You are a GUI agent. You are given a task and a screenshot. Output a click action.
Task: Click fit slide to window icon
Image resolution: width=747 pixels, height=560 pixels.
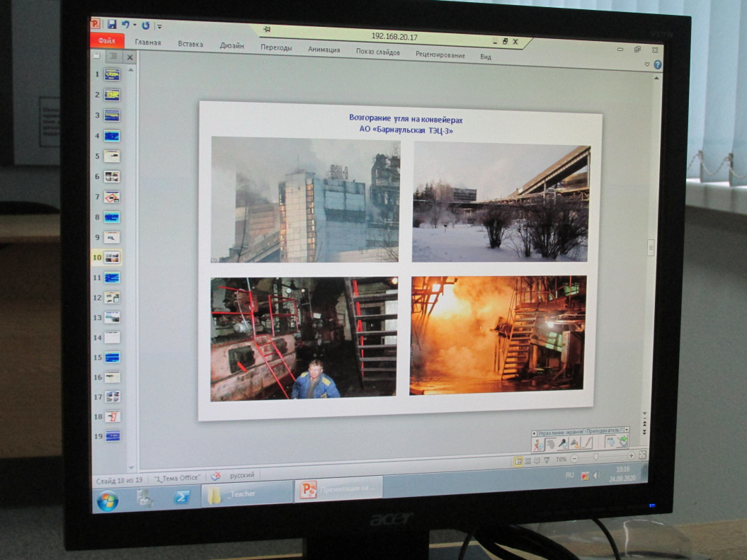[x=642, y=456]
